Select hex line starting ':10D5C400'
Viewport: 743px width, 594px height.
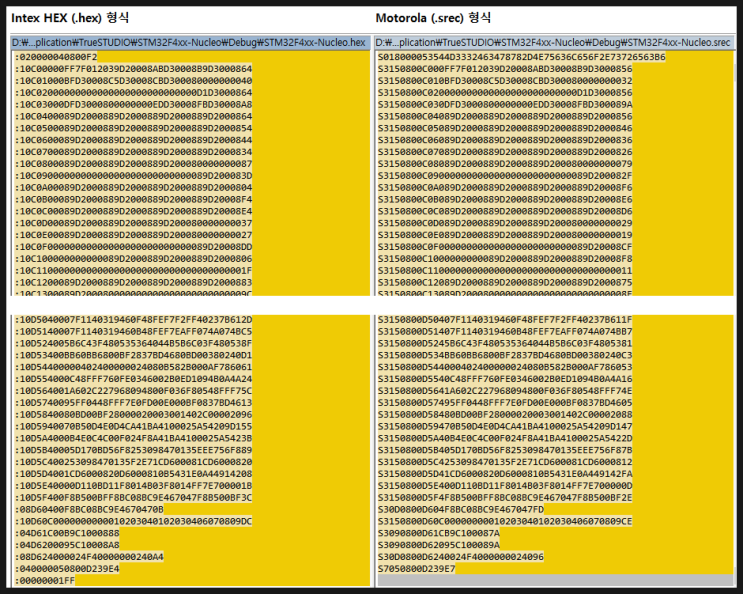(133, 462)
